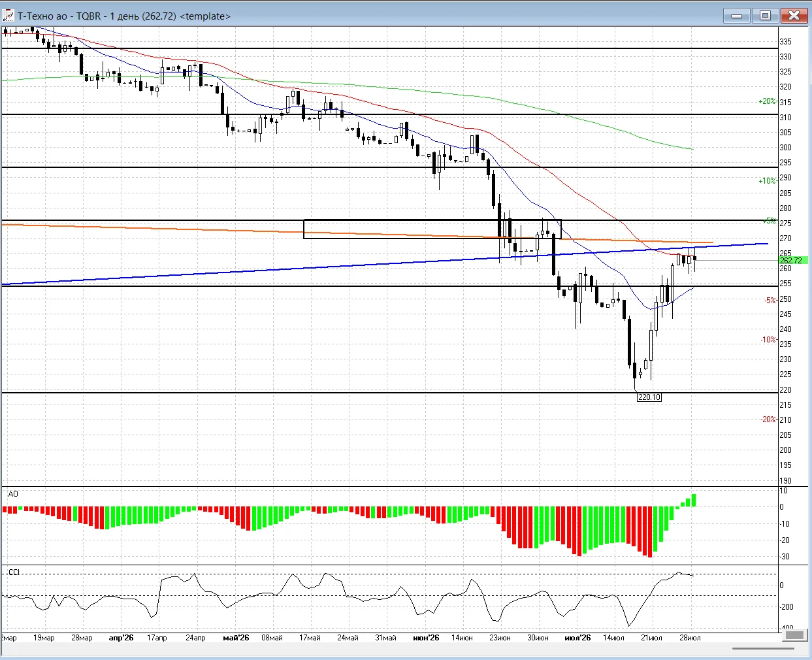Click the июл'26 date label on time axis

577,638
